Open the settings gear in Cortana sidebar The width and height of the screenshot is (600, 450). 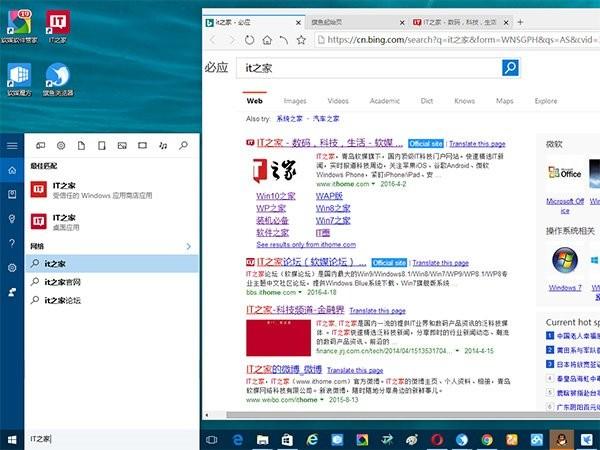coord(12,268)
